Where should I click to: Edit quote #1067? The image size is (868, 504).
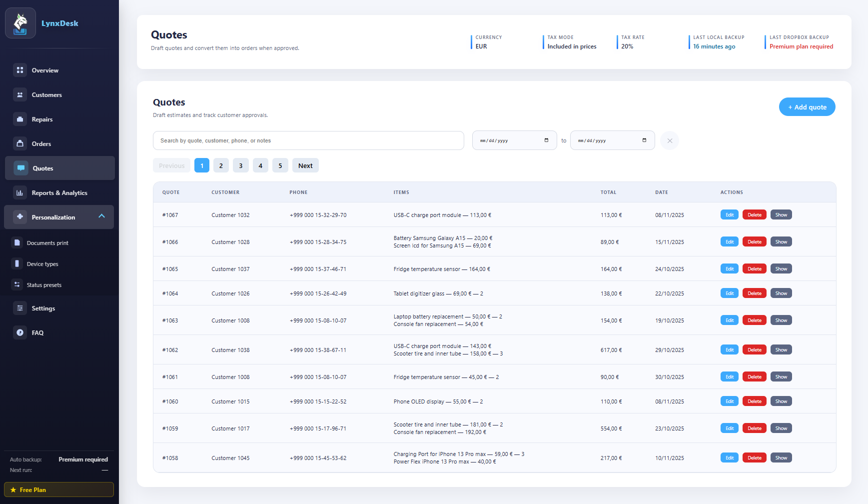(x=729, y=214)
